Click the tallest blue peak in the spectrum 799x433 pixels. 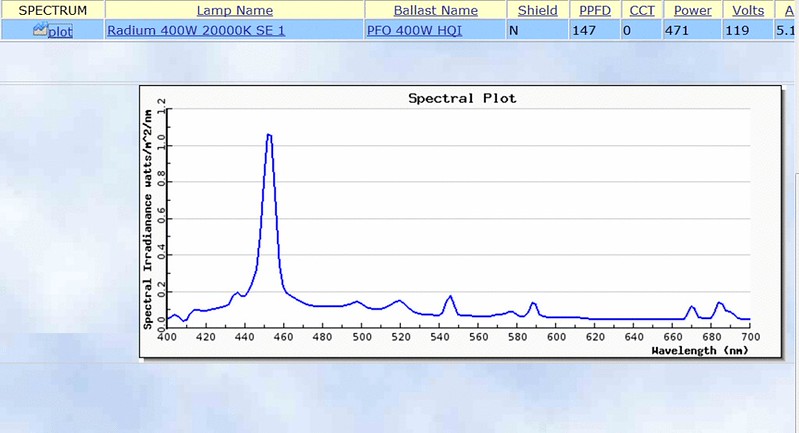(x=269, y=135)
